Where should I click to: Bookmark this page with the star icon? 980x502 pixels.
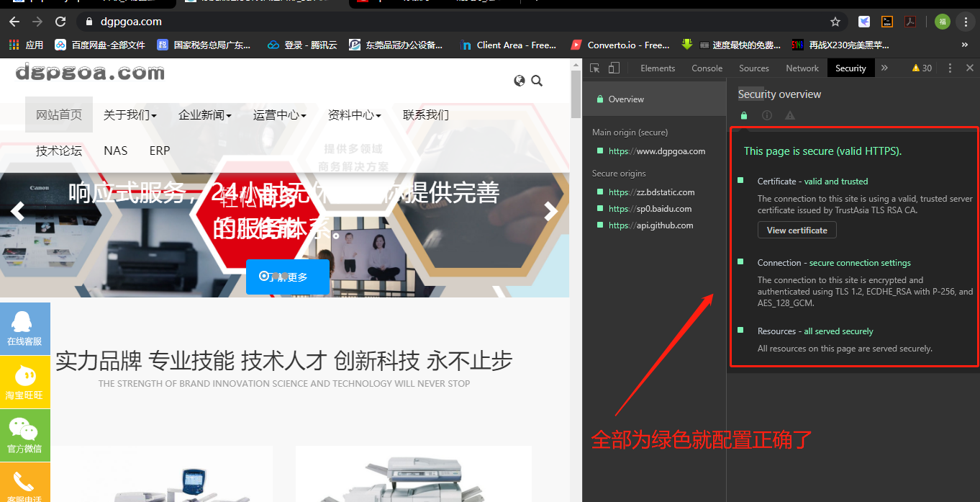pos(835,22)
